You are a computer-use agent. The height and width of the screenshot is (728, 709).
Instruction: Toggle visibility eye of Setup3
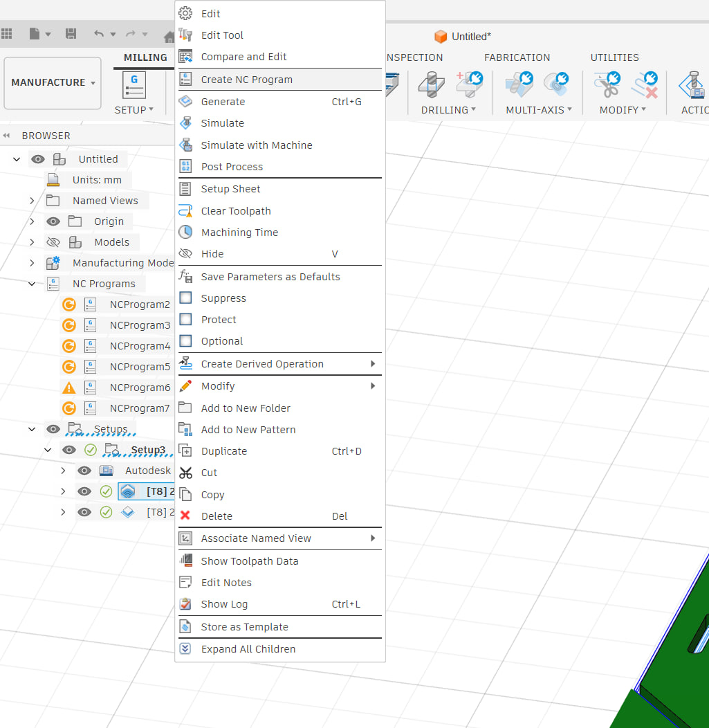[69, 449]
